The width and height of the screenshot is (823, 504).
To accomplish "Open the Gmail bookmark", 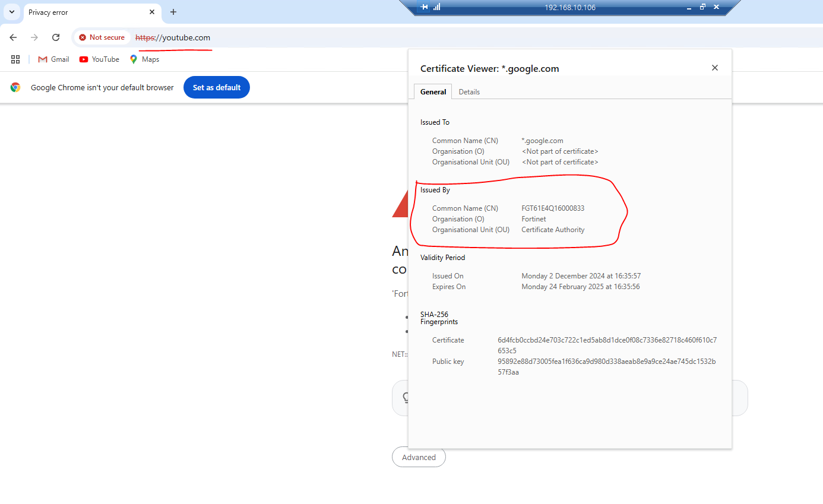I will (53, 59).
